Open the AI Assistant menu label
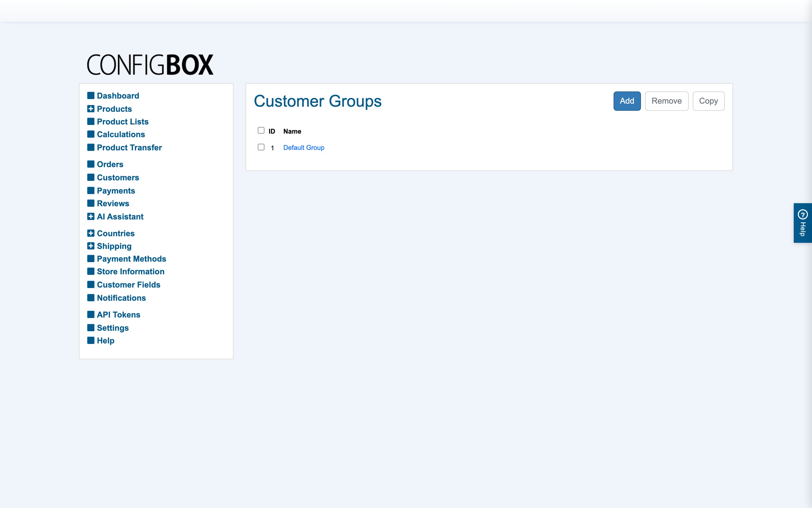Viewport: 812px width, 508px height. (x=120, y=217)
